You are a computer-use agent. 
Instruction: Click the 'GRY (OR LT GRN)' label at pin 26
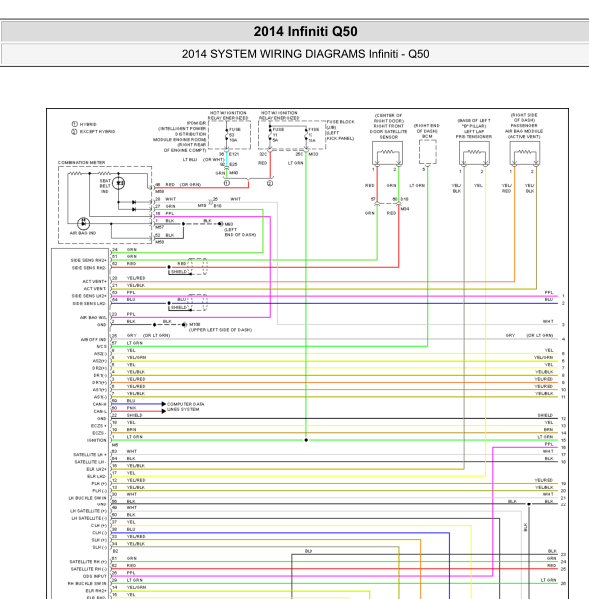(x=149, y=335)
